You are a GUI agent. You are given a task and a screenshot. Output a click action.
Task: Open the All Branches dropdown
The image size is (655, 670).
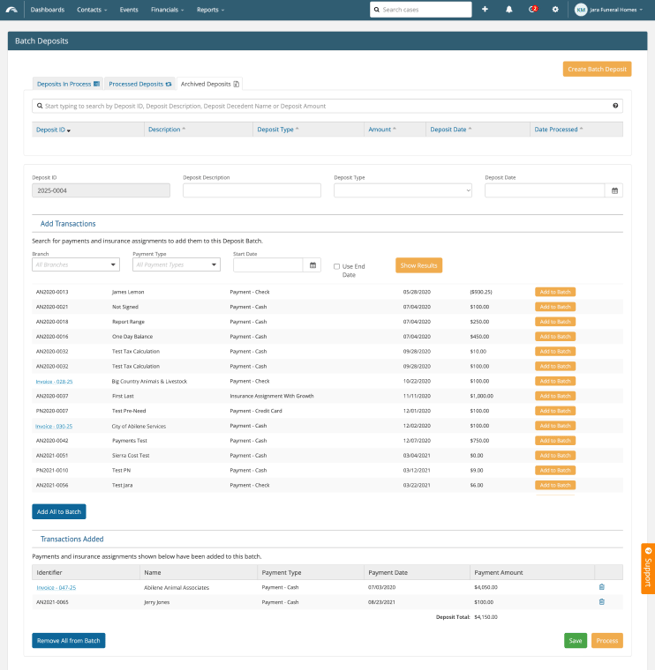(76, 264)
